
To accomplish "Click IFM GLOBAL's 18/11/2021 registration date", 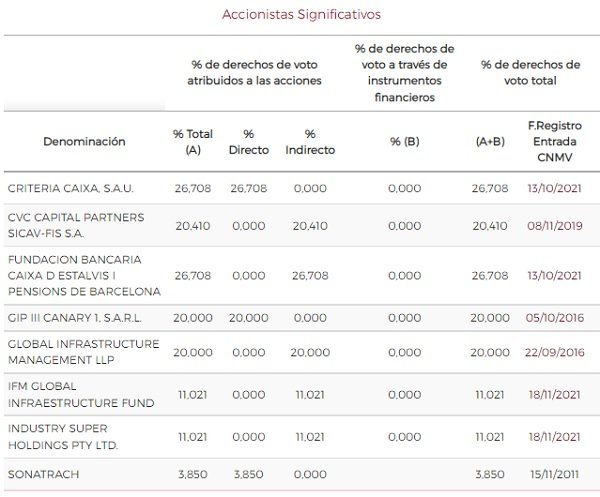I will 554,395.
